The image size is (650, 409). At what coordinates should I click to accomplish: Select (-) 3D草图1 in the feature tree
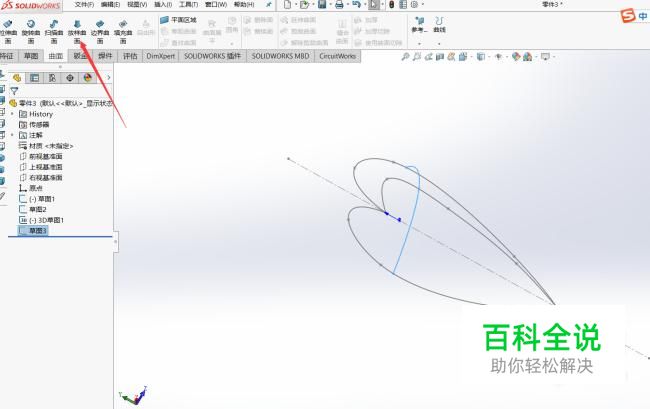pos(41,220)
